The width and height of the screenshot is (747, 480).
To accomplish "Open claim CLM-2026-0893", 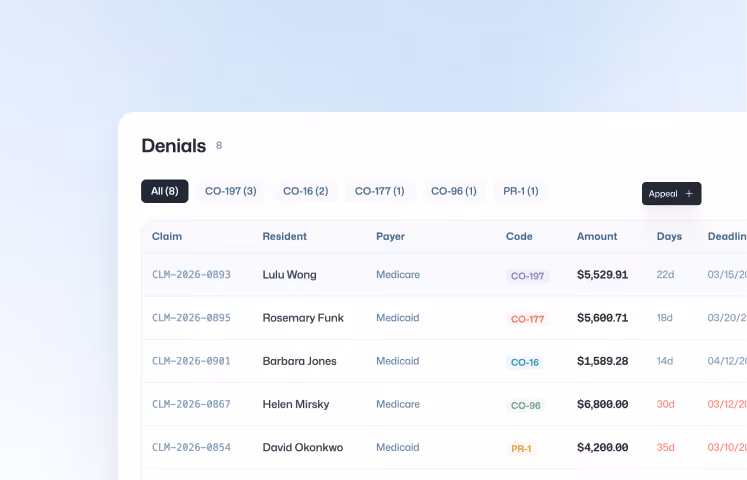I will 191,275.
